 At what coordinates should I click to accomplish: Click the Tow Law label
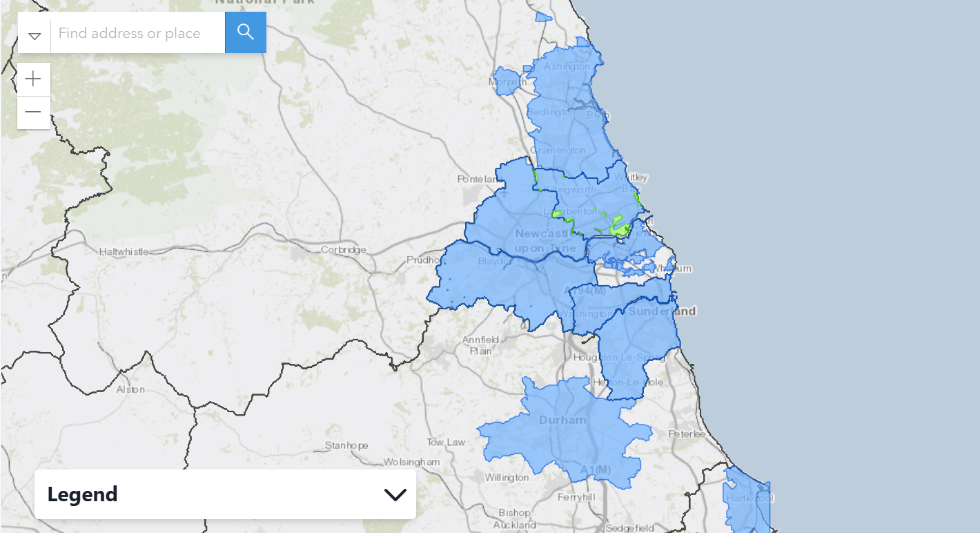(x=446, y=442)
